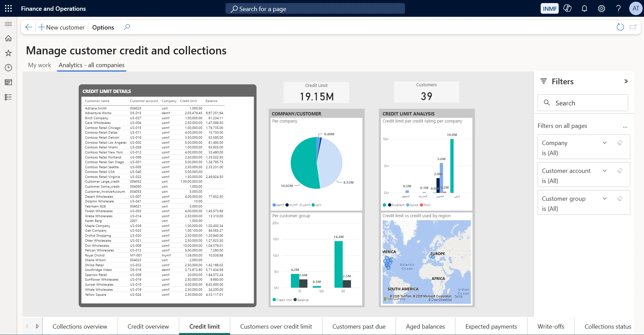The height and width of the screenshot is (335, 644).
Task: Clear the Customer account filter eraser icon
Action: pos(620,171)
